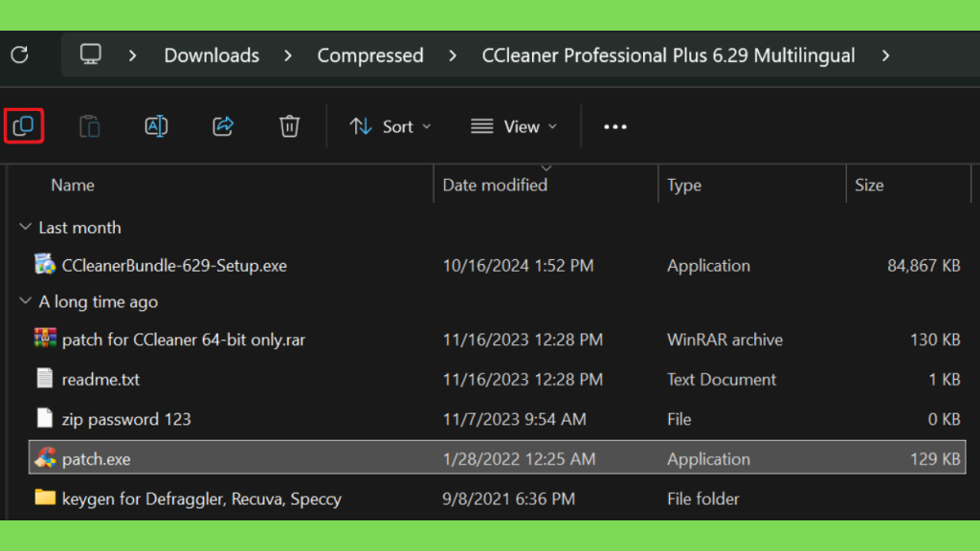
Task: Click the 84,867 KB size cell
Action: coord(924,266)
